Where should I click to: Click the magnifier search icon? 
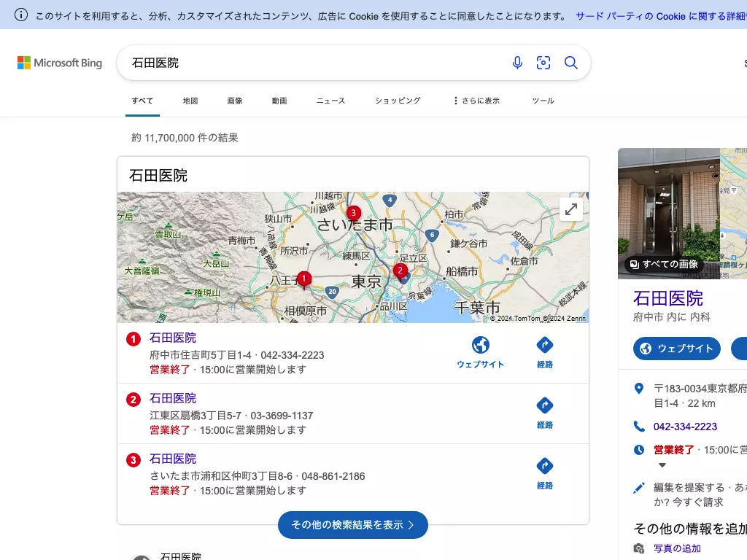(x=570, y=63)
